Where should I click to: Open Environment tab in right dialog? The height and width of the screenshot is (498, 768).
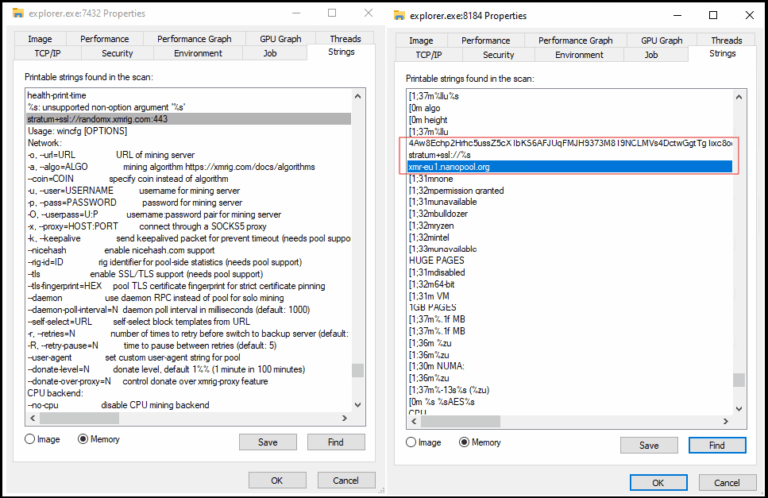click(x=580, y=55)
